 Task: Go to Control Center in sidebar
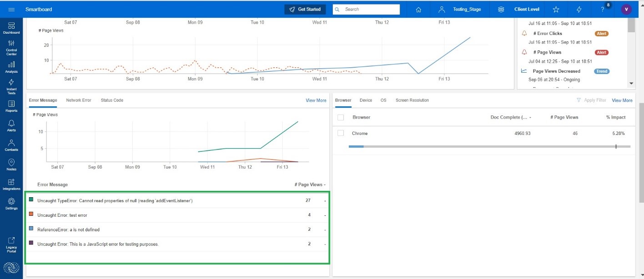[11, 48]
